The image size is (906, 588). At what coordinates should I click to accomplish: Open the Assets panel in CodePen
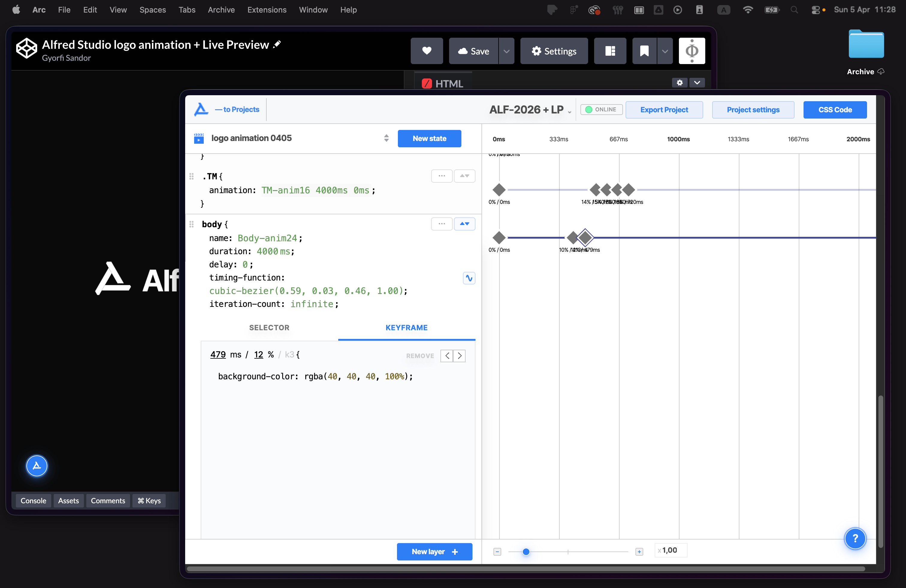click(69, 501)
